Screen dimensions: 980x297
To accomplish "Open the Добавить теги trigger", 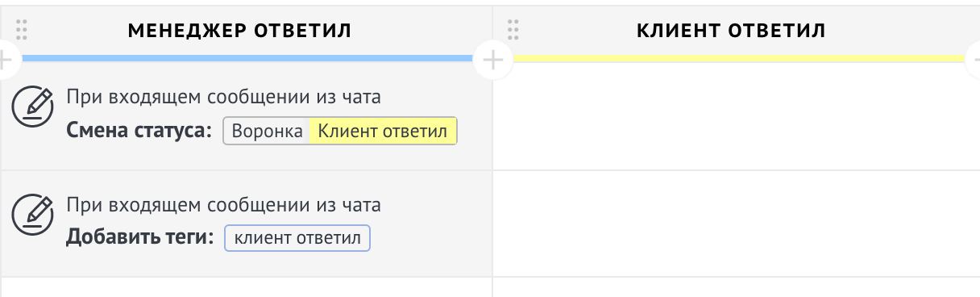I will click(246, 224).
